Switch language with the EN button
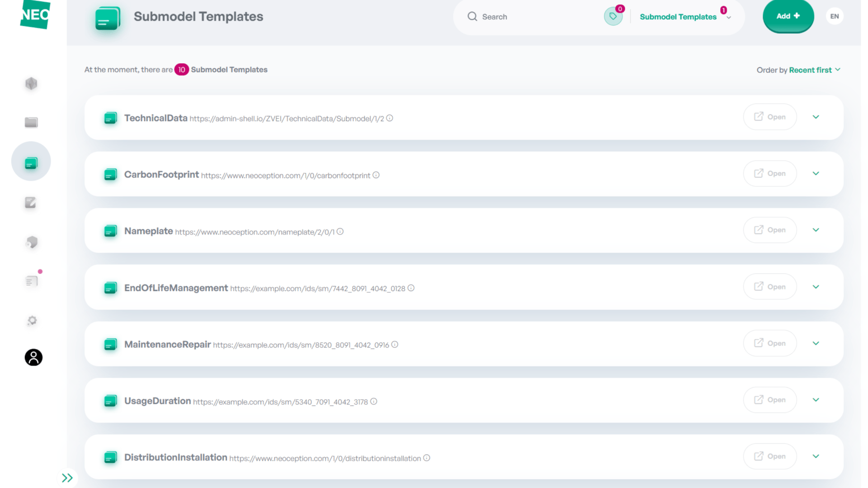Image resolution: width=868 pixels, height=488 pixels. coord(834,16)
